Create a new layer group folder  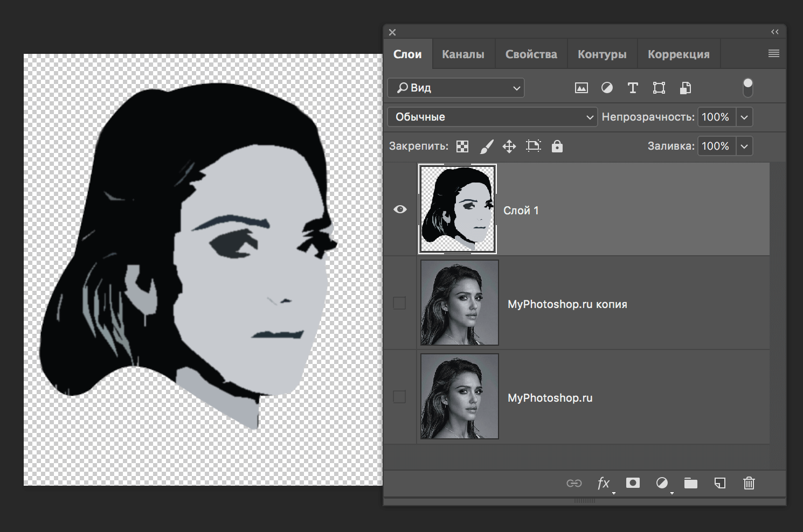point(690,484)
